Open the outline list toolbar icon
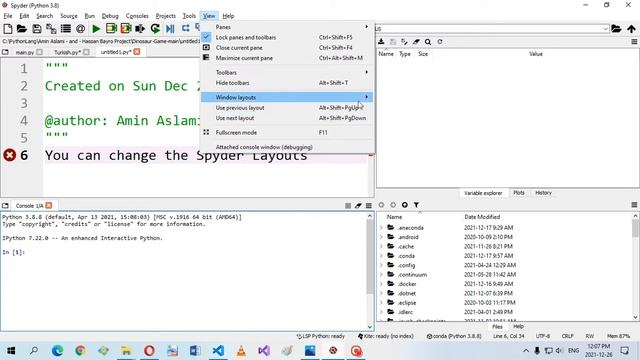Screen dimensions: 640x360 coord(66,29)
